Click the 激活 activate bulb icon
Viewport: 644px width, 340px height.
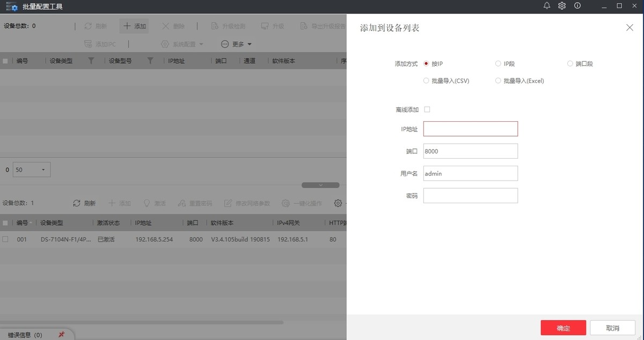click(146, 203)
